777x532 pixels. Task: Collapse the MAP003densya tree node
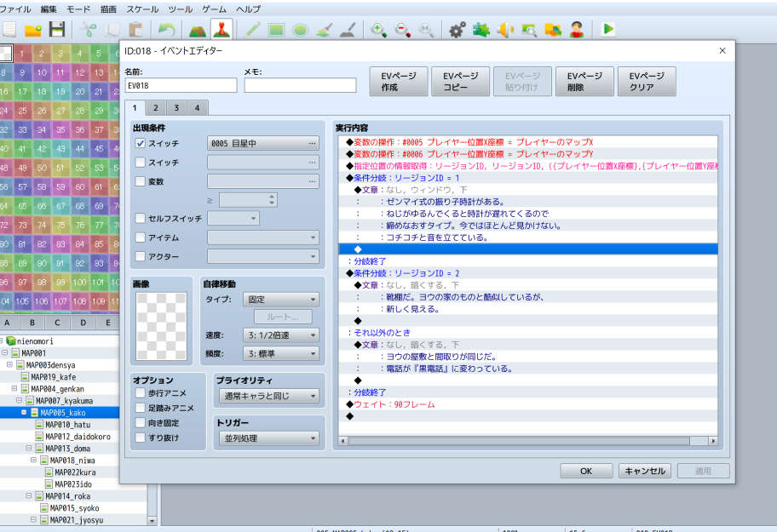(9, 364)
